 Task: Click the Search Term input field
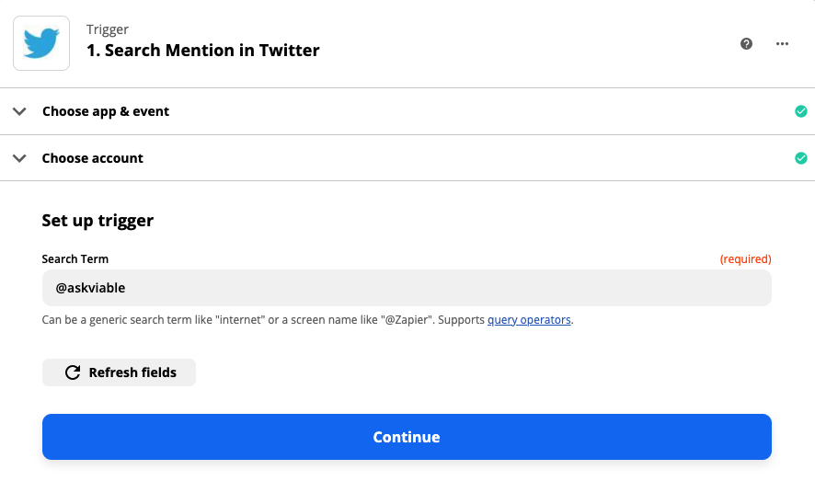407,288
